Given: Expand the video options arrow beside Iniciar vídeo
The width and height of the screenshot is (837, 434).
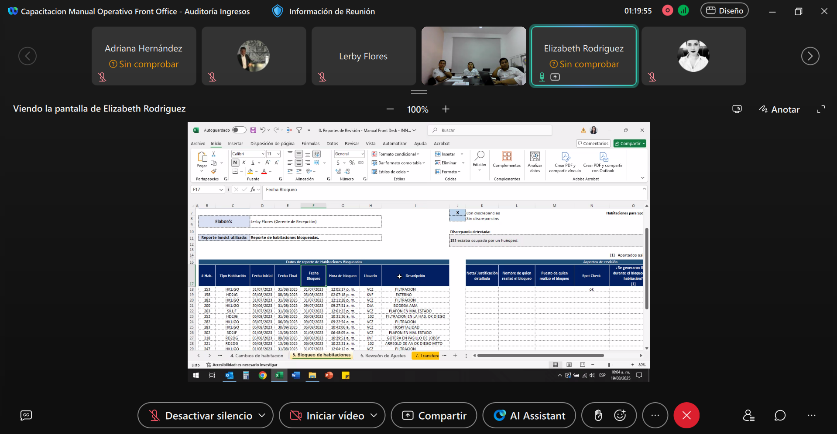Looking at the screenshot, I should click(376, 415).
